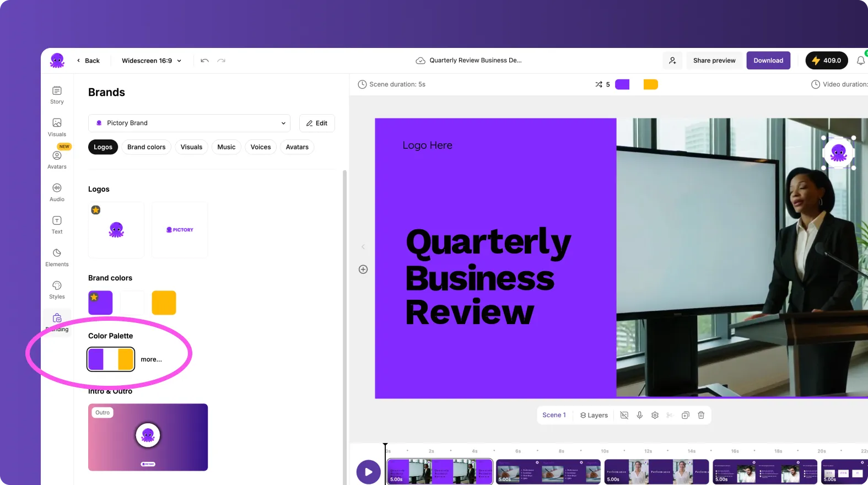868x485 pixels.
Task: Click the Share preview button
Action: click(x=714, y=61)
